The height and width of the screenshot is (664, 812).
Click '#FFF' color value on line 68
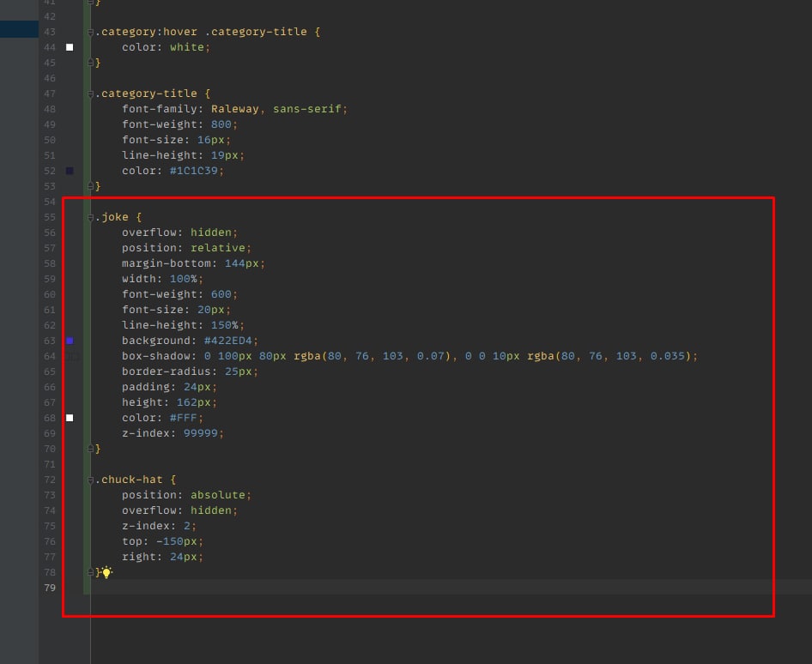[184, 418]
